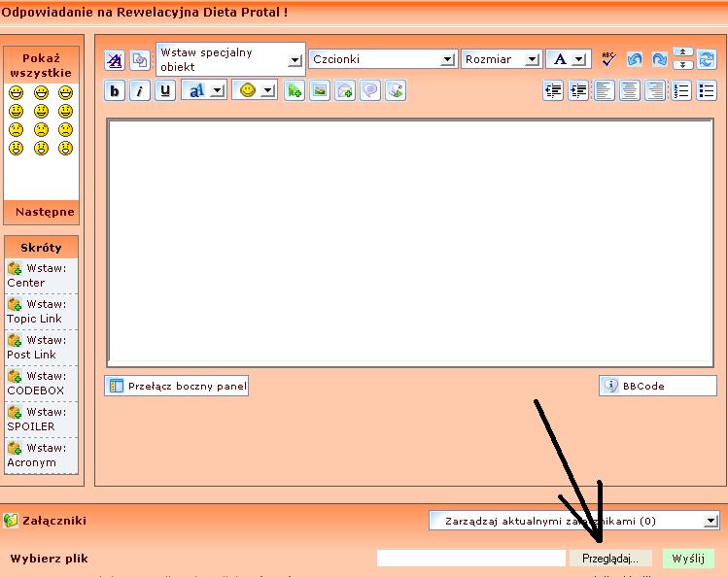Toggle italic formatting button
This screenshot has width=728, height=577.
141,90
